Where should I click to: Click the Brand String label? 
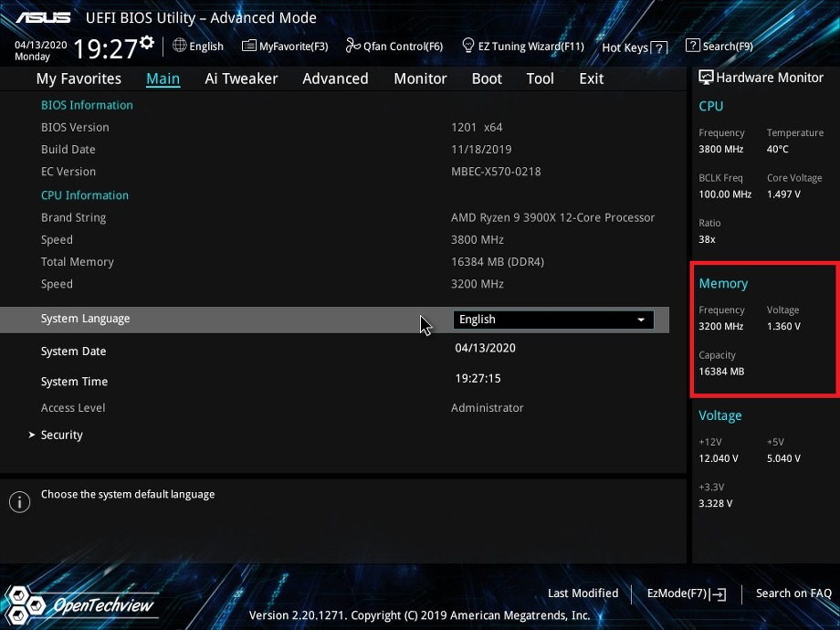[x=73, y=217]
